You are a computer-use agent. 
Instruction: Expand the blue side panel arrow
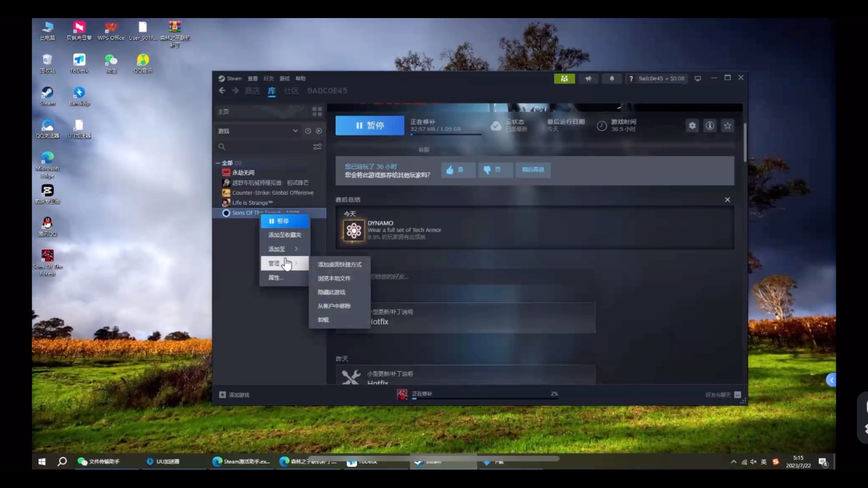coord(831,380)
